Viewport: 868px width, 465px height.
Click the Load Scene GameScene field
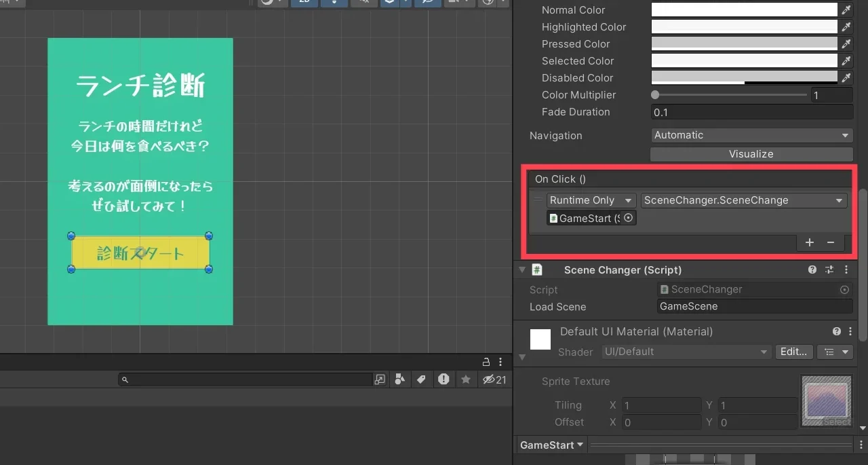point(755,306)
